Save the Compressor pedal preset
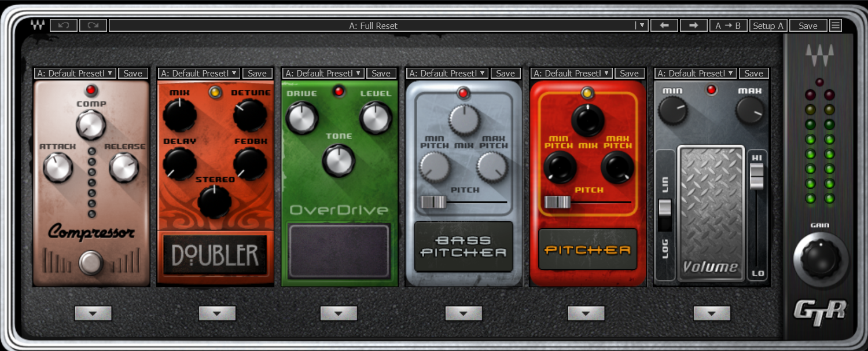The image size is (868, 351). [x=133, y=73]
